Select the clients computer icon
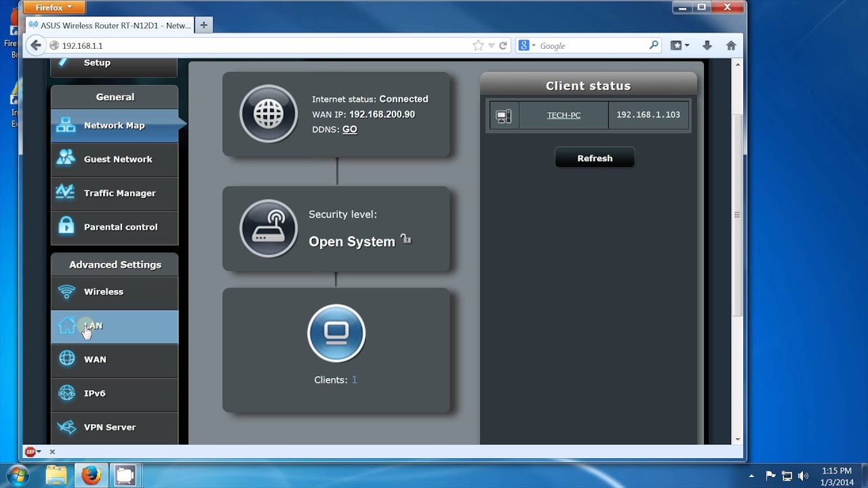Screen dimensions: 868x488 (x=336, y=333)
